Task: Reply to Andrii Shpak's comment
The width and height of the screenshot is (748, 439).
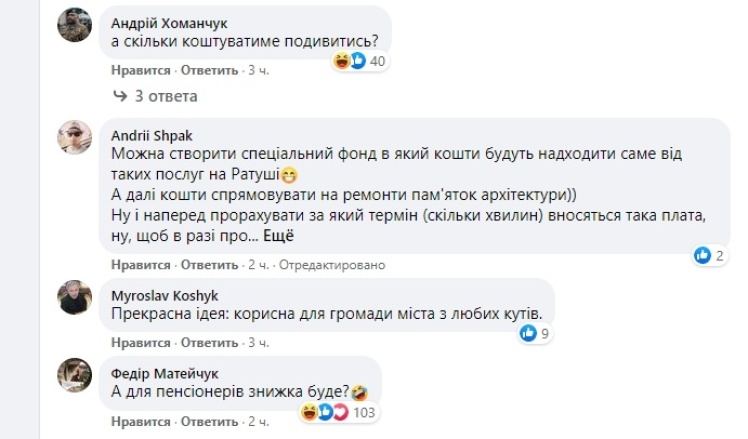Action: 209,265
